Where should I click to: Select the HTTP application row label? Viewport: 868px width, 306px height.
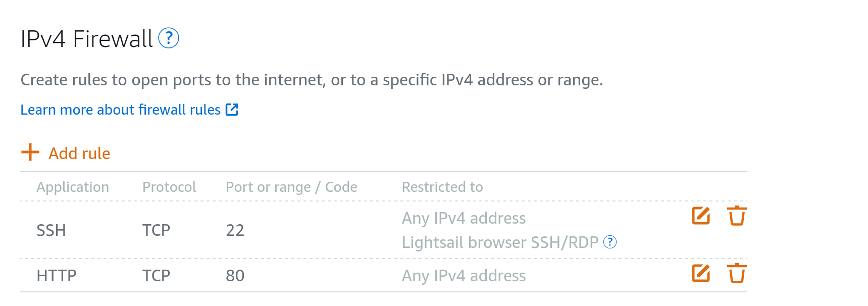pyautogui.click(x=57, y=276)
